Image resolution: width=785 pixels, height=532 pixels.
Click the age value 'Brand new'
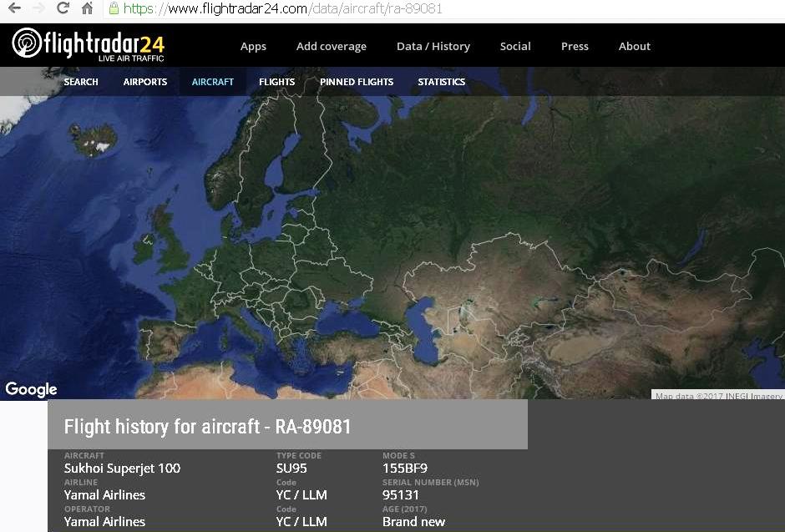tap(413, 521)
